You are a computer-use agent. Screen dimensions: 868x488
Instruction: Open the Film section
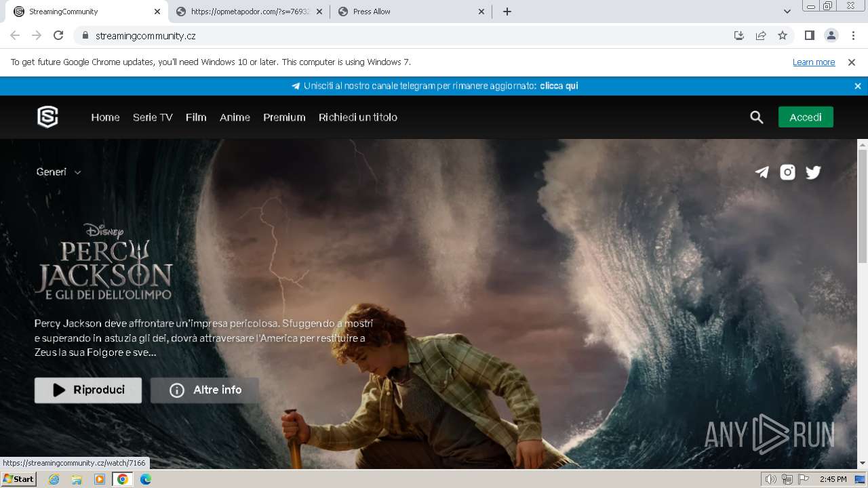click(196, 117)
